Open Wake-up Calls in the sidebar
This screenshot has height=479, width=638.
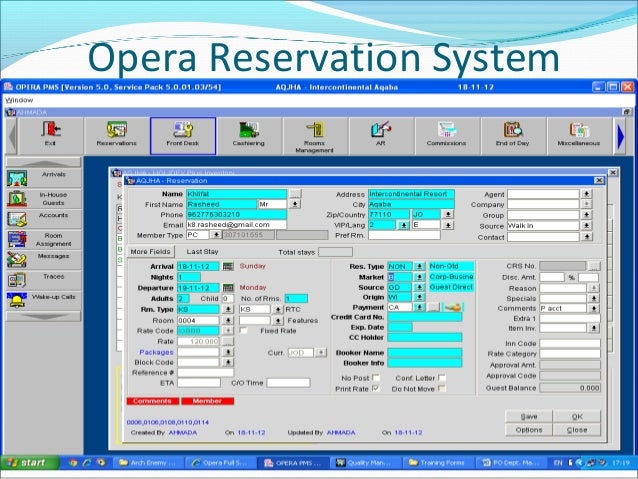click(44, 300)
